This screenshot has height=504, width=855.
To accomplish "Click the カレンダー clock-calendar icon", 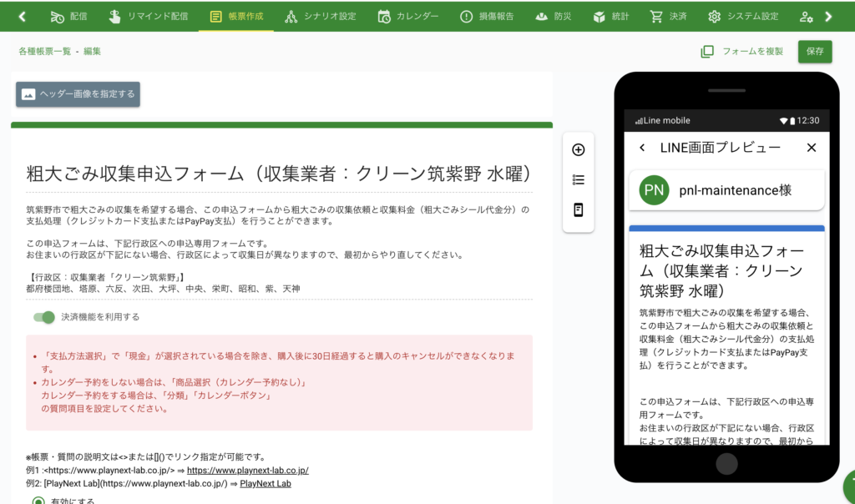I will click(x=384, y=17).
